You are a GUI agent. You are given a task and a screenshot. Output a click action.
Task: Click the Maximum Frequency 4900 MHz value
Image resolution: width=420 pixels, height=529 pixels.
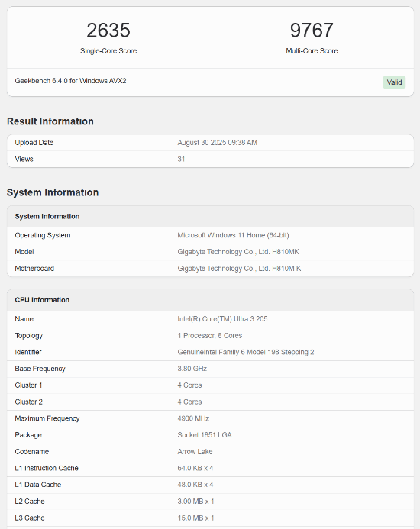pyautogui.click(x=193, y=418)
